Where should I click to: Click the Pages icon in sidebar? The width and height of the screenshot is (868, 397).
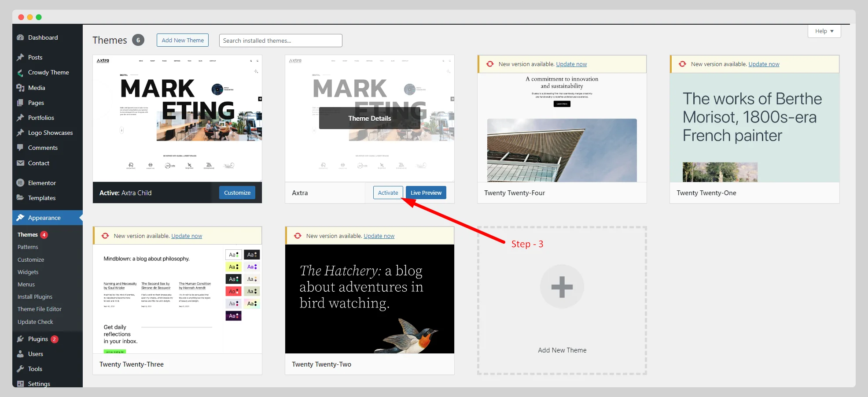click(20, 103)
